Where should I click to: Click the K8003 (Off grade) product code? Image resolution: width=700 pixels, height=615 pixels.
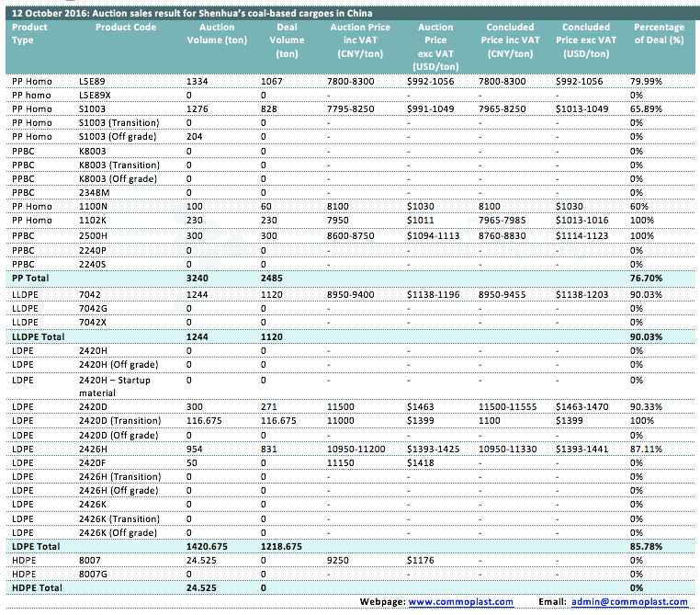click(118, 179)
